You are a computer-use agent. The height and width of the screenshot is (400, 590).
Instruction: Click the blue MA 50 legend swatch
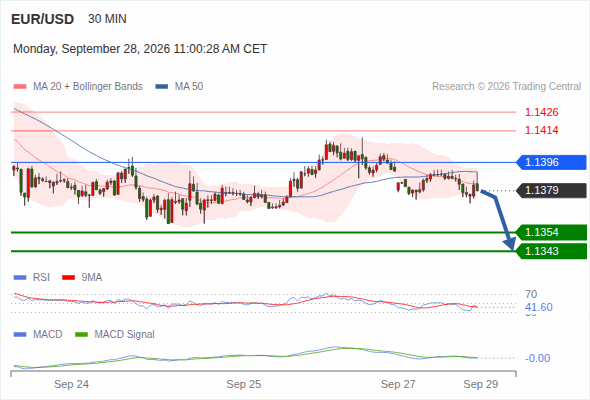click(162, 87)
